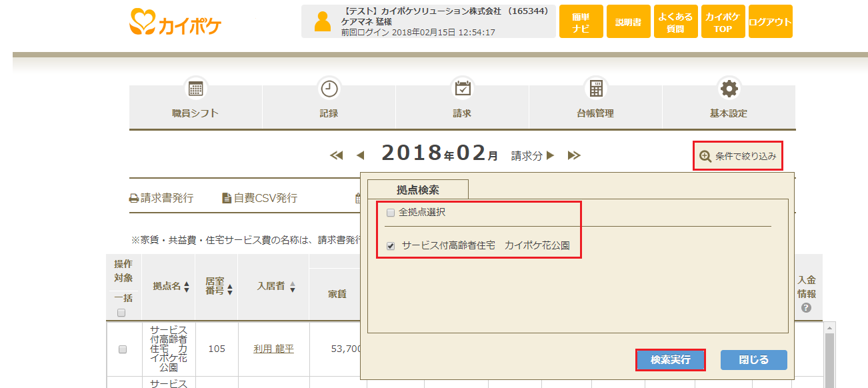Check row checkbox for room 105
868x388 pixels.
click(123, 349)
